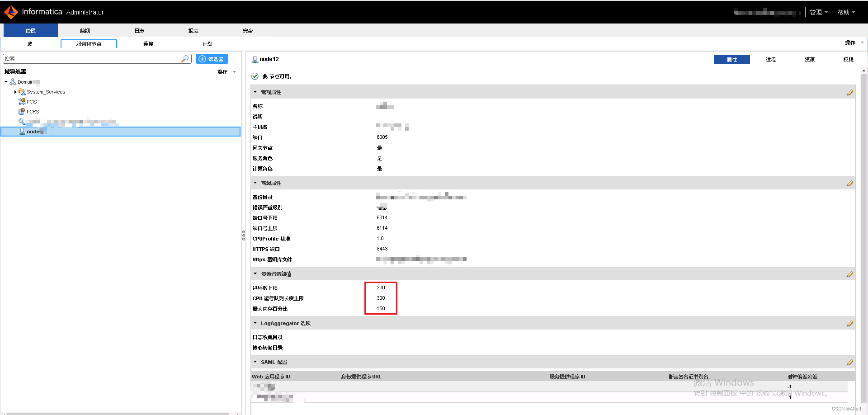Expand the System_Services folder
Viewport: 868px width, 415px height.
(15, 91)
